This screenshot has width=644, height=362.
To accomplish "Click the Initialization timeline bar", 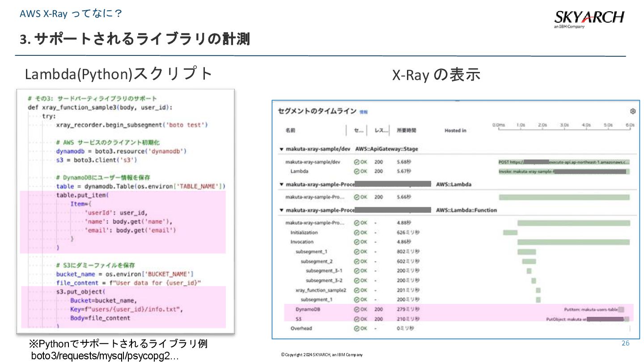I will pyautogui.click(x=510, y=232).
